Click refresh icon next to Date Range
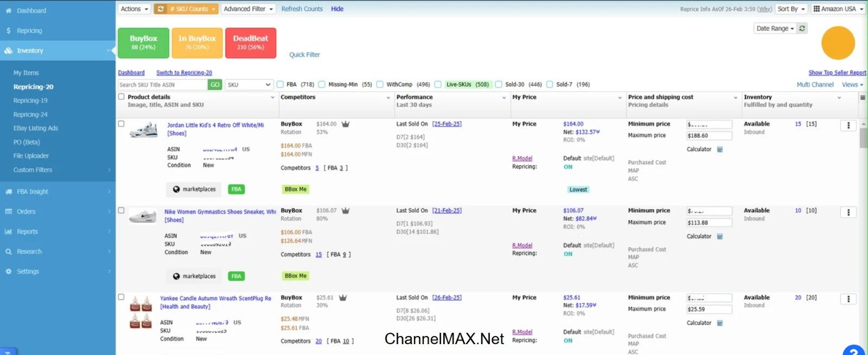The image size is (868, 355). click(x=802, y=28)
